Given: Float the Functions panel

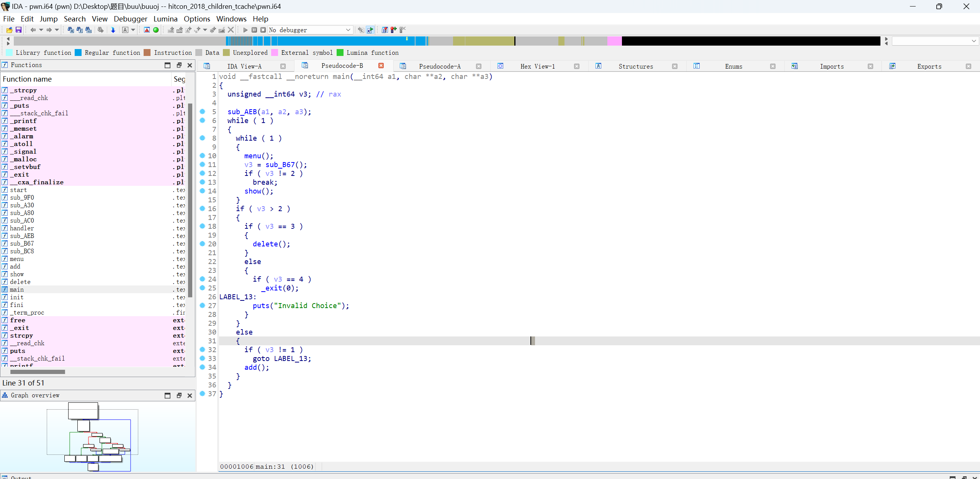Looking at the screenshot, I should tap(179, 65).
